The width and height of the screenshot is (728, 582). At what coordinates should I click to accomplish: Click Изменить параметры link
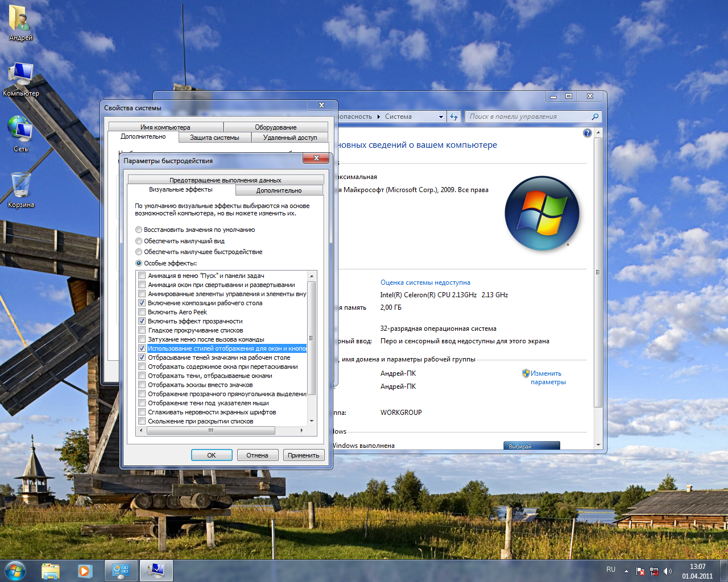[x=548, y=378]
